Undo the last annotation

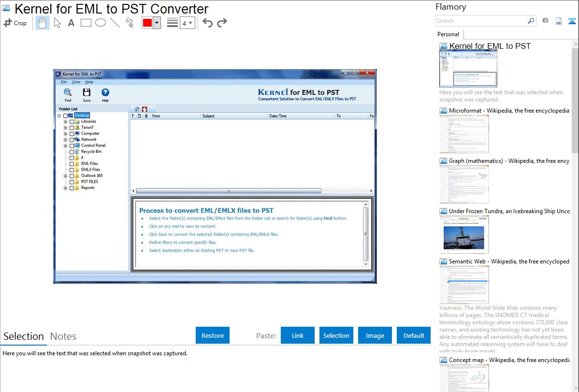click(207, 23)
